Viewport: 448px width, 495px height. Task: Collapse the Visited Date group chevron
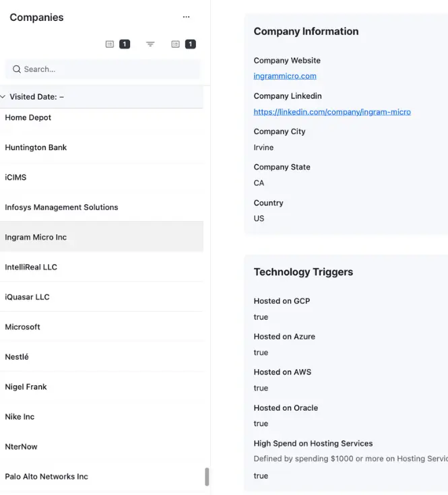3,96
